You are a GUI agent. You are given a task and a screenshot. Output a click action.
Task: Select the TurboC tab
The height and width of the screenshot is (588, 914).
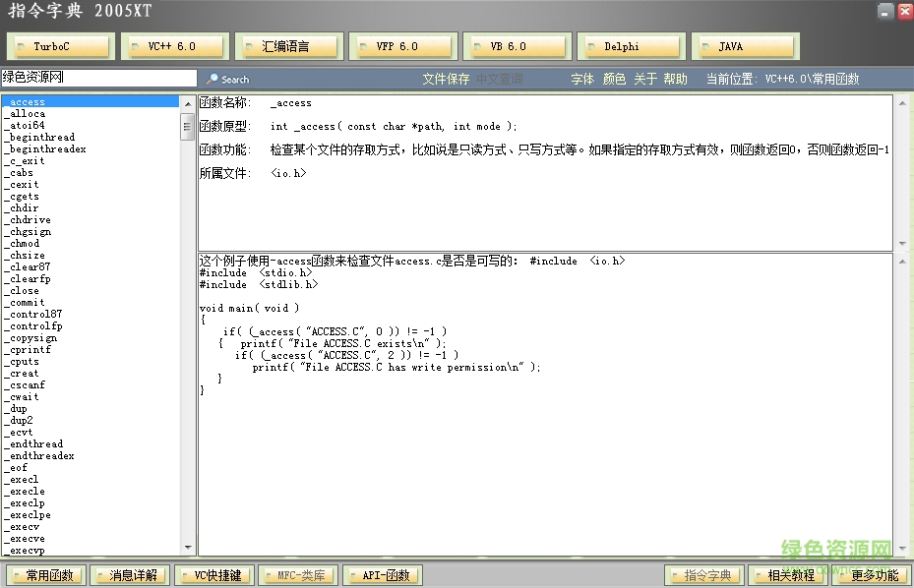click(60, 45)
